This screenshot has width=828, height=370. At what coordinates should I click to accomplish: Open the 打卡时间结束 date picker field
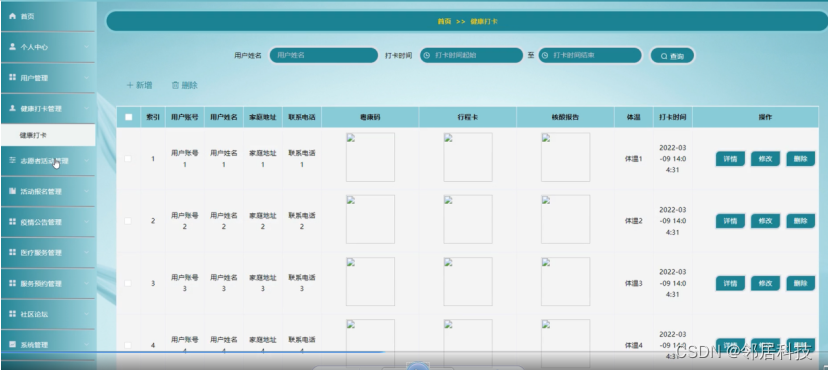590,55
